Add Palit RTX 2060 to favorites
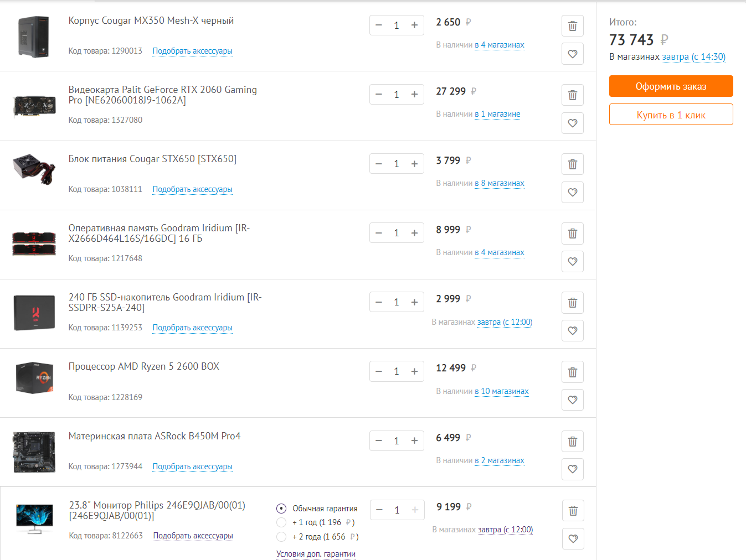 coord(573,123)
